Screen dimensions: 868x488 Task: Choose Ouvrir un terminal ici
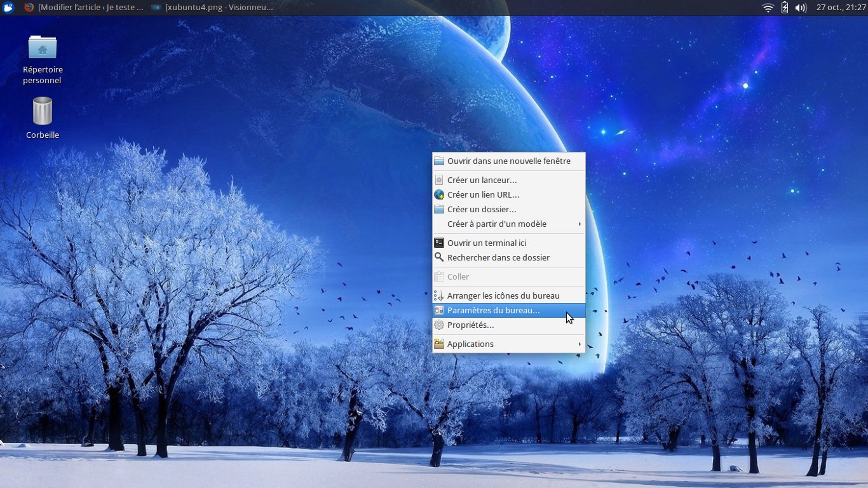pos(508,243)
